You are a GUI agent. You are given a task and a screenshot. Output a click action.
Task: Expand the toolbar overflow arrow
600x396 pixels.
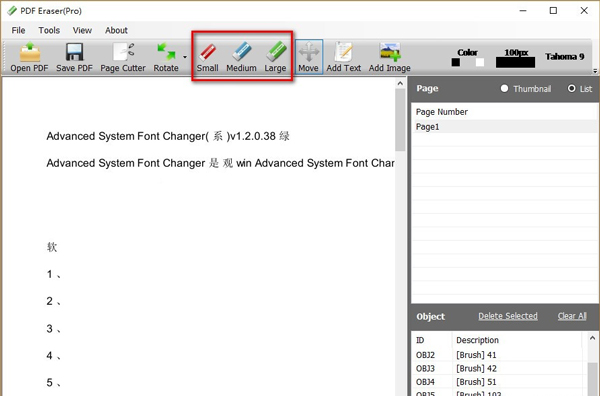[x=595, y=71]
